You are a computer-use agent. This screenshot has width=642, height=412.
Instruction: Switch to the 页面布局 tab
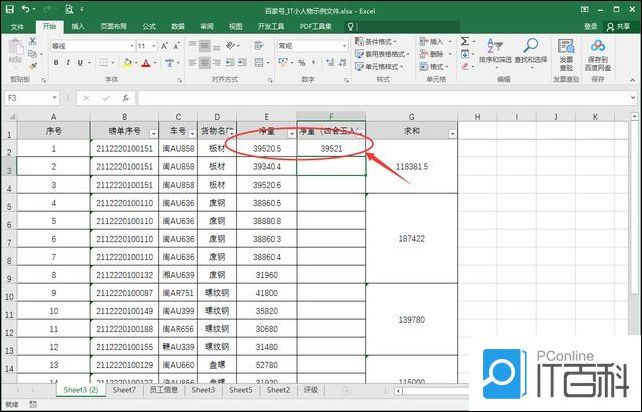pos(113,27)
